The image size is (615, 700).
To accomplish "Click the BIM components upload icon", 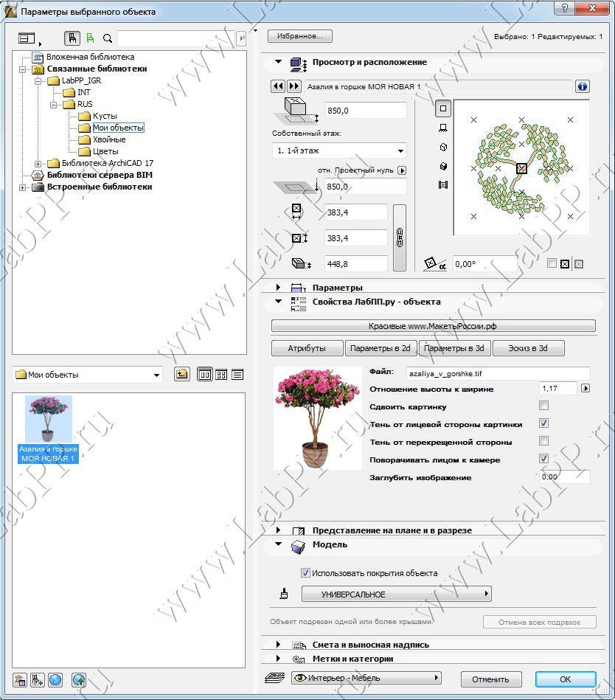I will click(x=79, y=680).
